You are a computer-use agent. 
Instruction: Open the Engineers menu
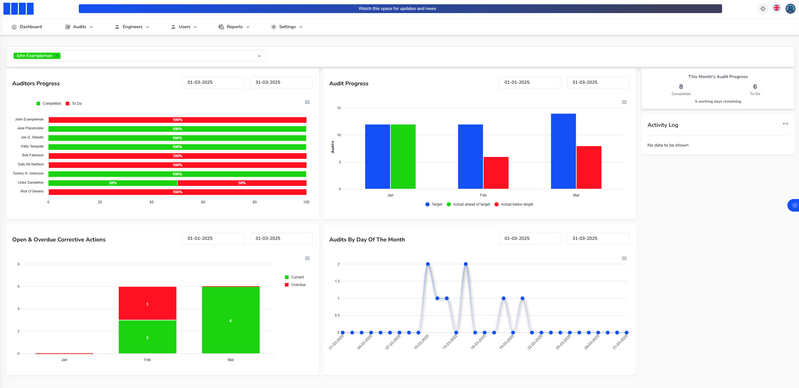click(x=132, y=27)
